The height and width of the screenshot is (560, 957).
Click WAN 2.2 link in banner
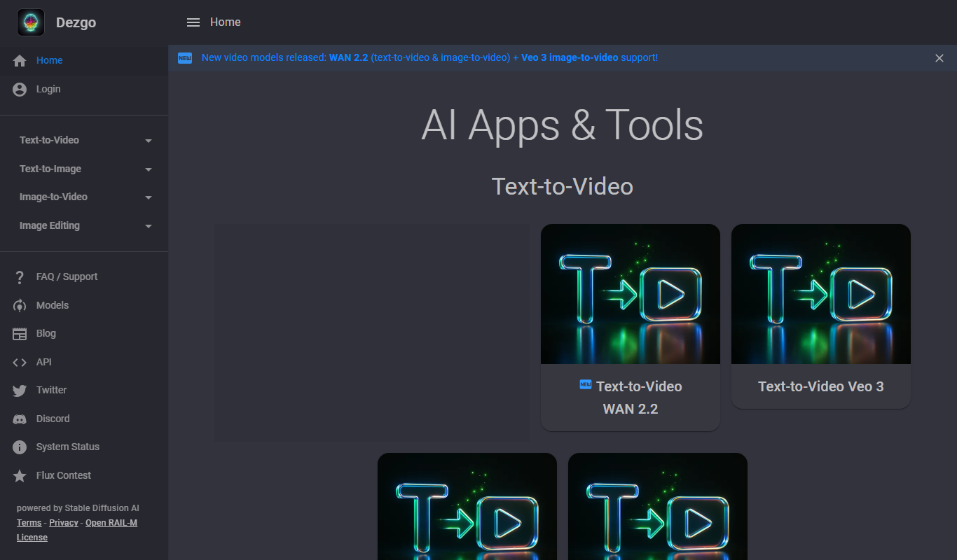[x=348, y=57]
